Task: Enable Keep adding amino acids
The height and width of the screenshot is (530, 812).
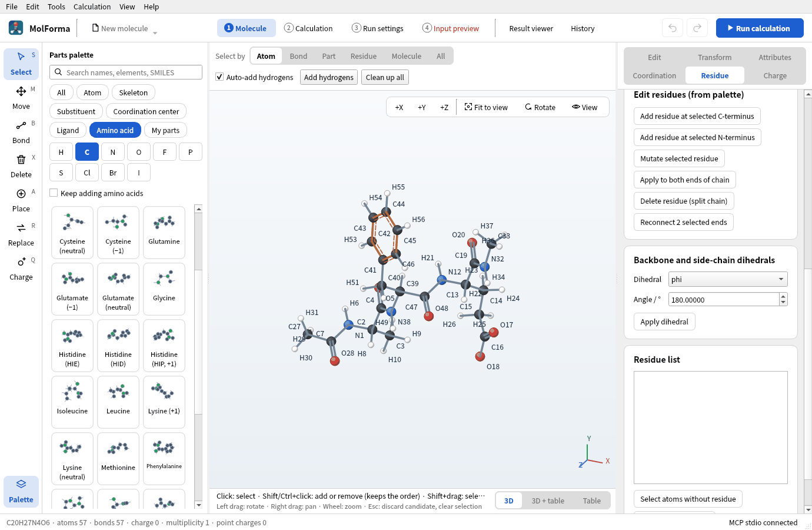Action: pyautogui.click(x=54, y=193)
